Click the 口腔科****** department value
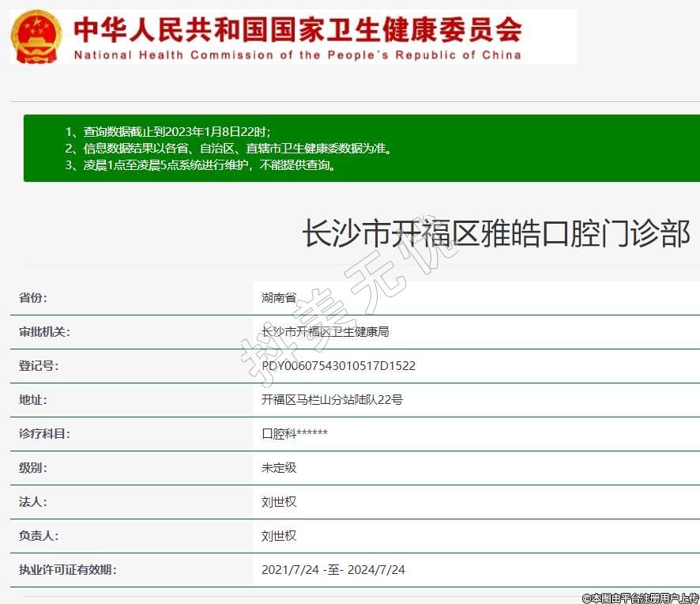Screen dimensions: 700x604 click(294, 434)
